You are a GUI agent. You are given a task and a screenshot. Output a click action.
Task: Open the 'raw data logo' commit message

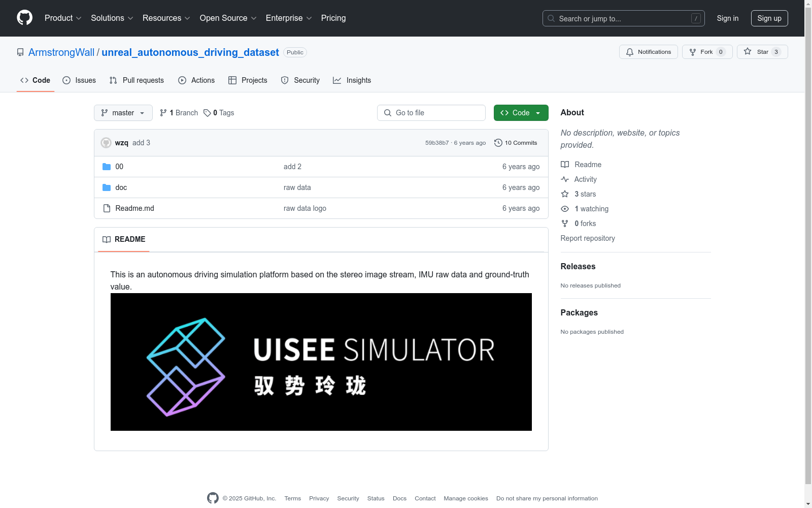point(305,208)
